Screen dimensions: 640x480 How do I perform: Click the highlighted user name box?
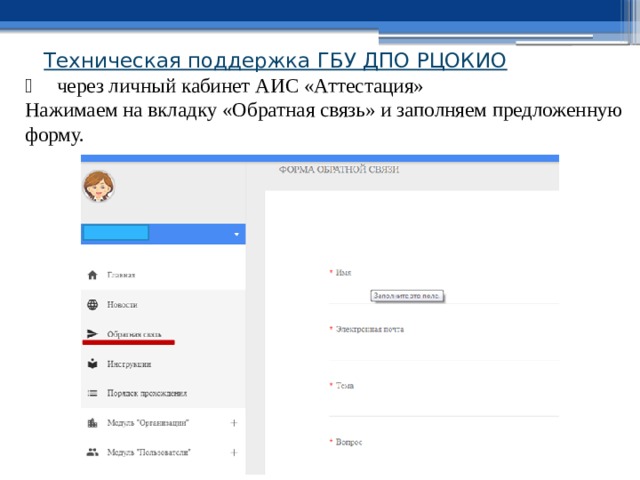pos(116,233)
